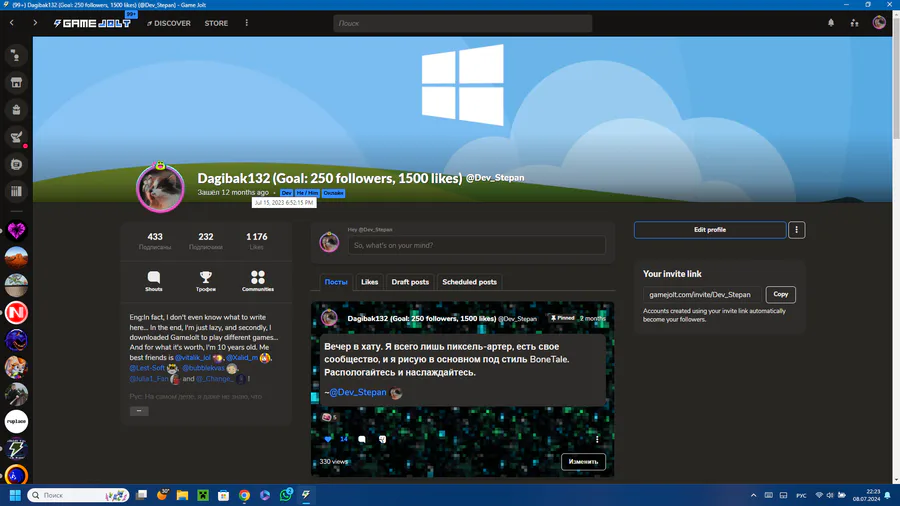Open the sidebar game library icon
This screenshot has height=506, width=900.
[16, 164]
